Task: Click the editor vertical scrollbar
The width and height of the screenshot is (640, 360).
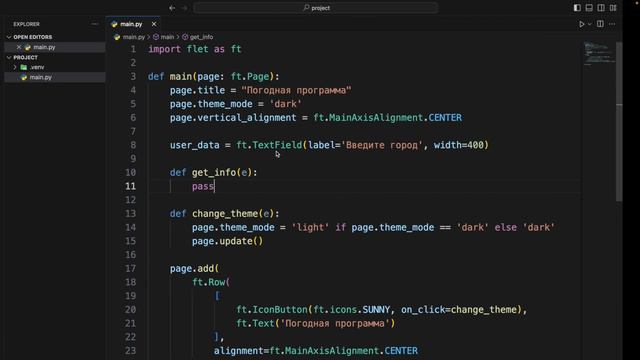Action: (619, 121)
